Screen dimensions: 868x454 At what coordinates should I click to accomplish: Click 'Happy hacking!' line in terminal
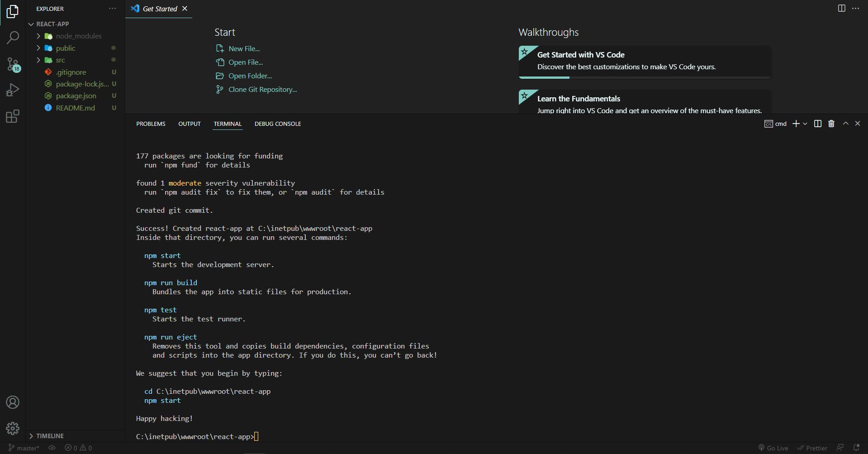tap(164, 418)
